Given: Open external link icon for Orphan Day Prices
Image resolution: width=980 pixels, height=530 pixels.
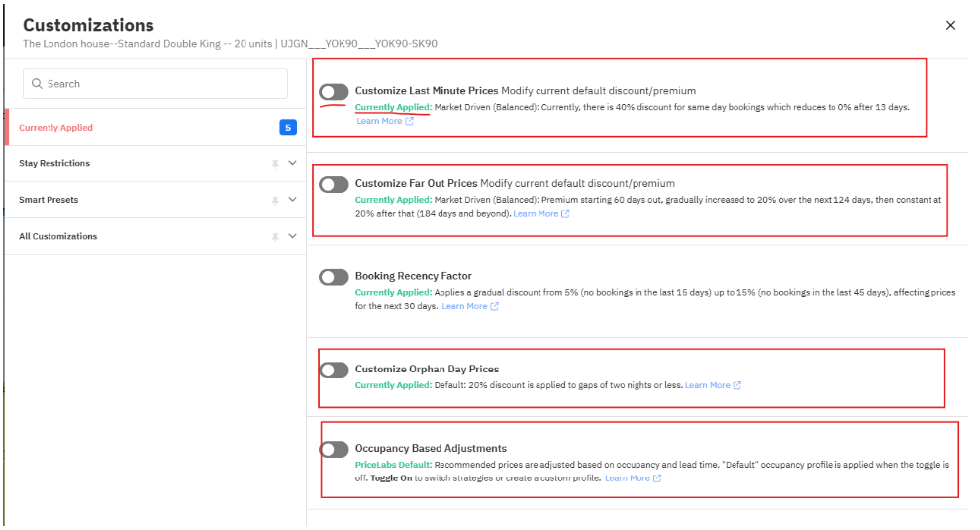Looking at the screenshot, I should (x=736, y=385).
